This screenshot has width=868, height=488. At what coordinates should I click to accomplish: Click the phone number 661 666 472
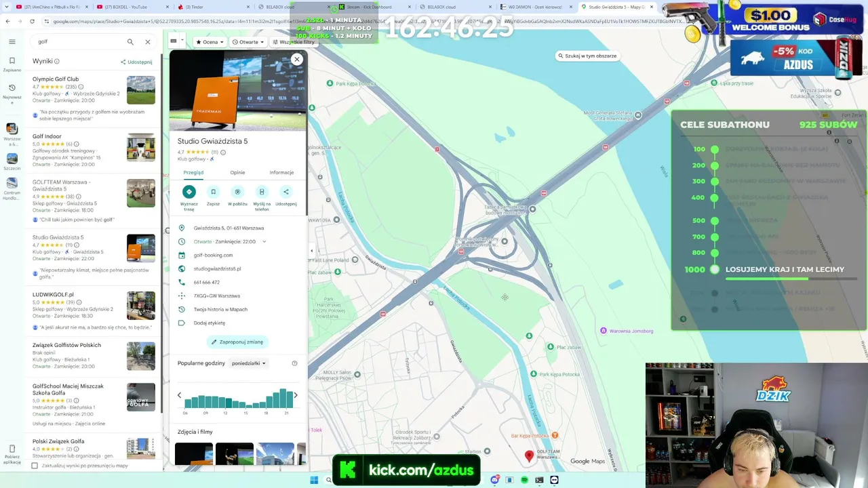[x=207, y=283]
